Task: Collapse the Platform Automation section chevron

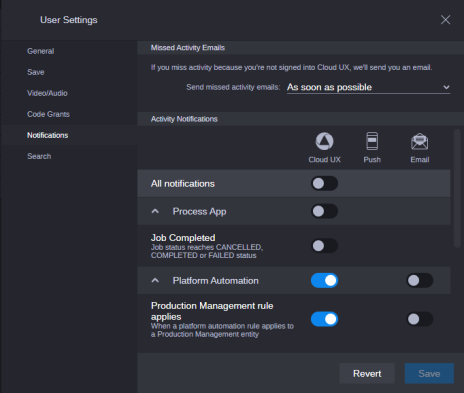Action: (155, 281)
